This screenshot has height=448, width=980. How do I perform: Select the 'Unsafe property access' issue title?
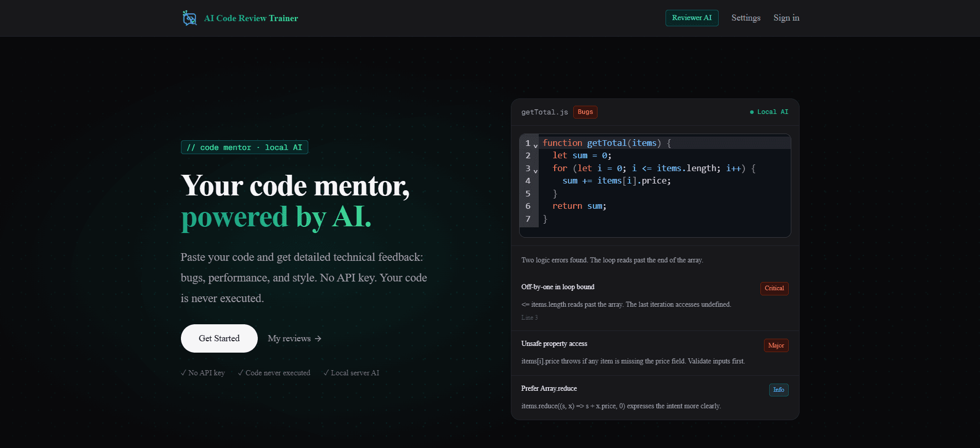[554, 344]
